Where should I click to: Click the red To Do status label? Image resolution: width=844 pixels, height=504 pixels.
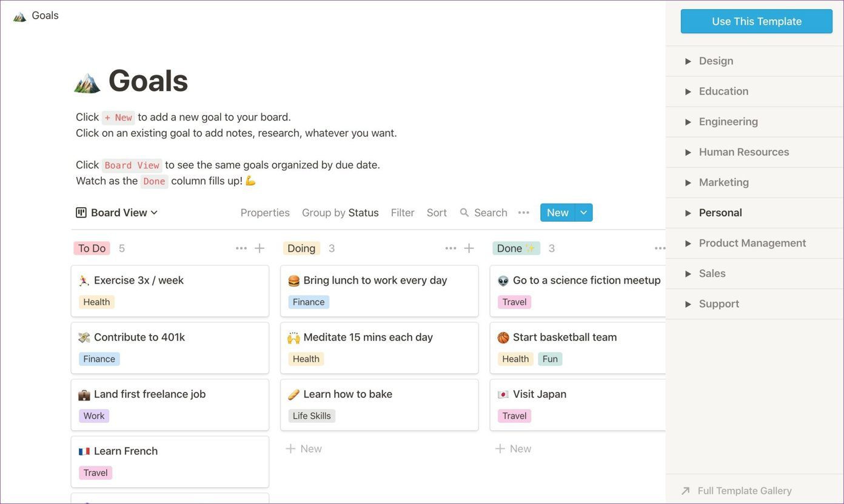92,248
